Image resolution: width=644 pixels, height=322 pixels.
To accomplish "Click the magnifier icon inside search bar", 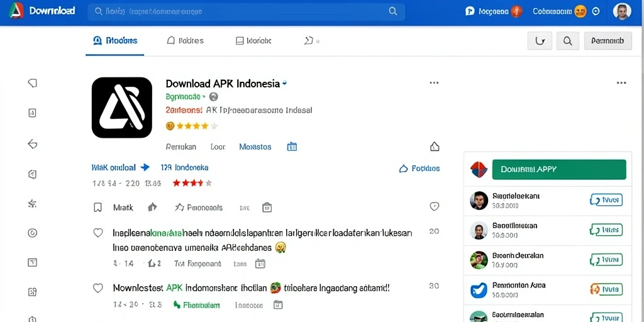I will coord(393,11).
